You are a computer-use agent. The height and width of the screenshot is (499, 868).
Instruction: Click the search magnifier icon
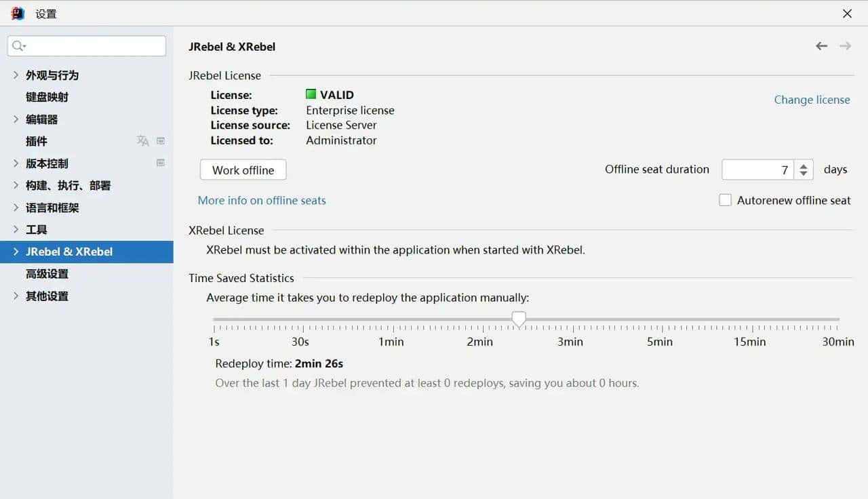click(18, 46)
